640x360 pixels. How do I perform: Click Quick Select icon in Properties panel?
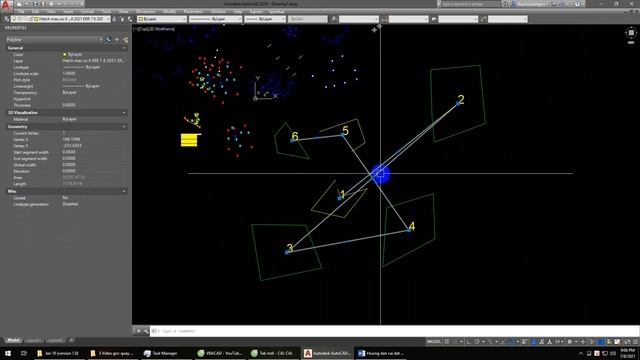pyautogui.click(x=125, y=40)
